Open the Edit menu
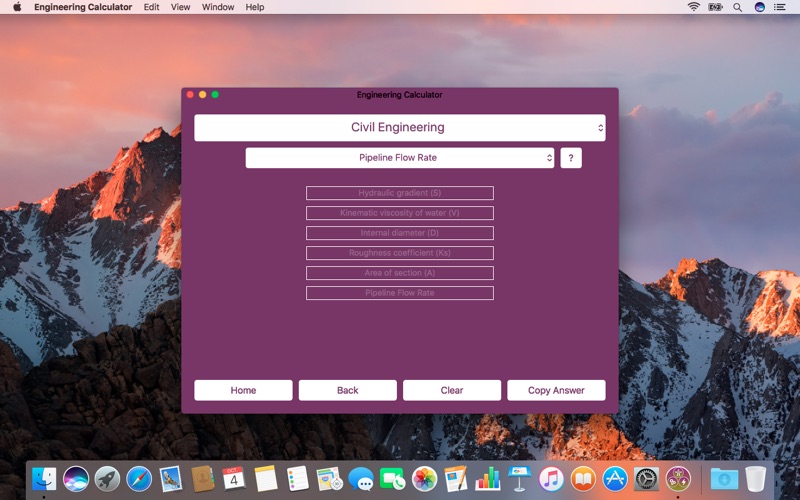Image resolution: width=800 pixels, height=500 pixels. click(x=152, y=7)
